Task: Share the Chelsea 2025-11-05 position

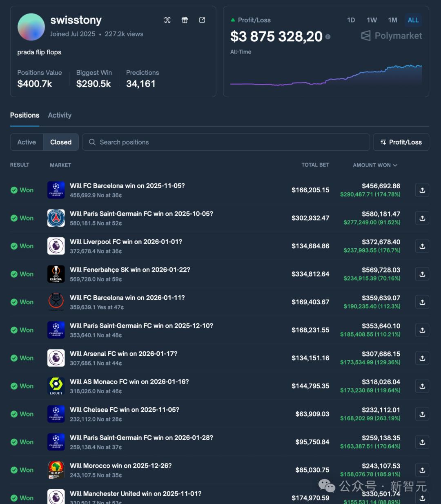Action: tap(422, 414)
